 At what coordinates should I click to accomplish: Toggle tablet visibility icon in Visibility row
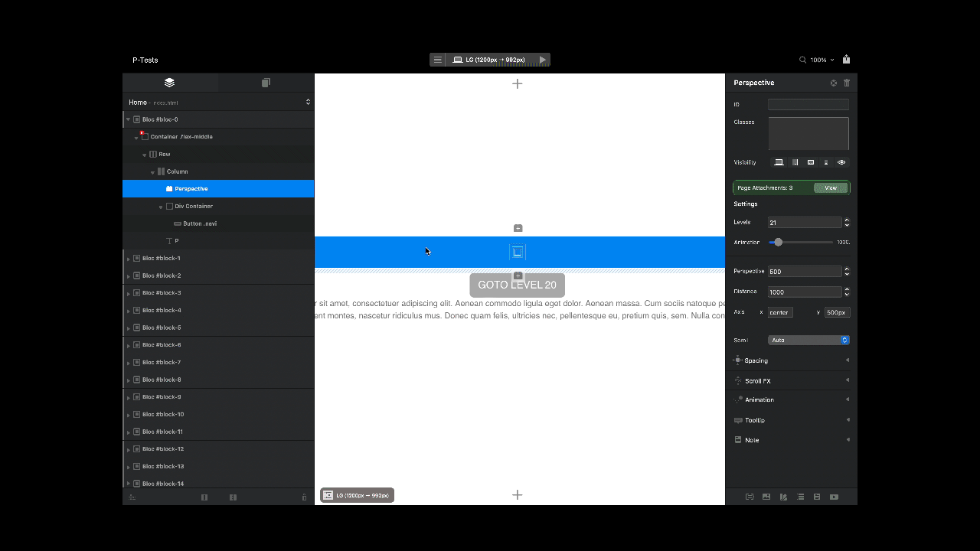(795, 162)
